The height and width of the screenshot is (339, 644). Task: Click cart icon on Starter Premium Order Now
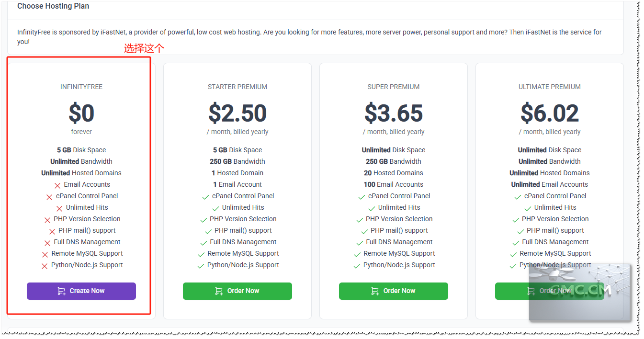pyautogui.click(x=219, y=291)
